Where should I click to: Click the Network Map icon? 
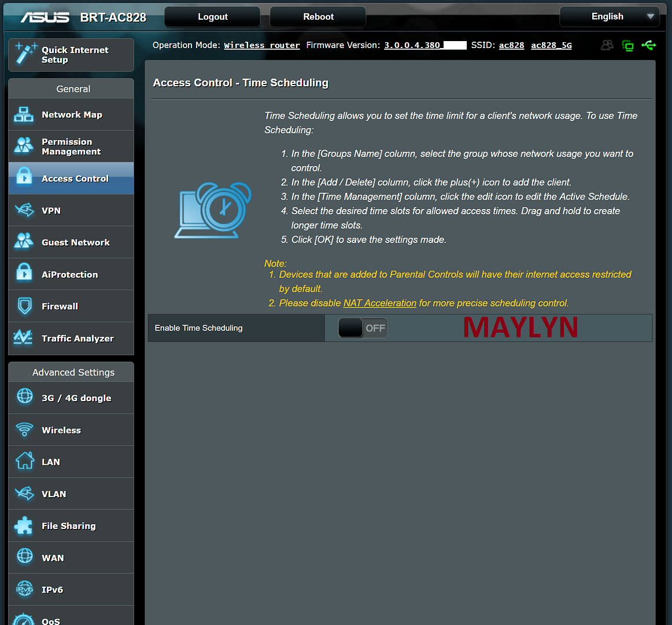[24, 115]
